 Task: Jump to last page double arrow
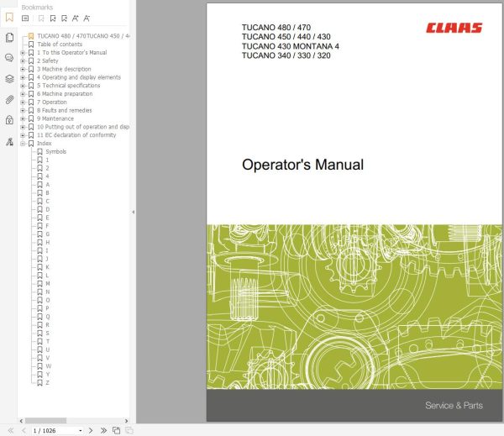coord(103,430)
